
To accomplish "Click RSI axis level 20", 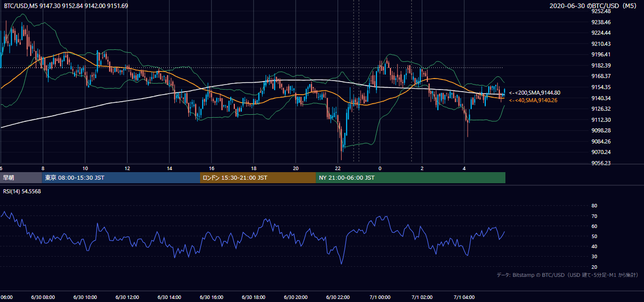I will pyautogui.click(x=595, y=267).
